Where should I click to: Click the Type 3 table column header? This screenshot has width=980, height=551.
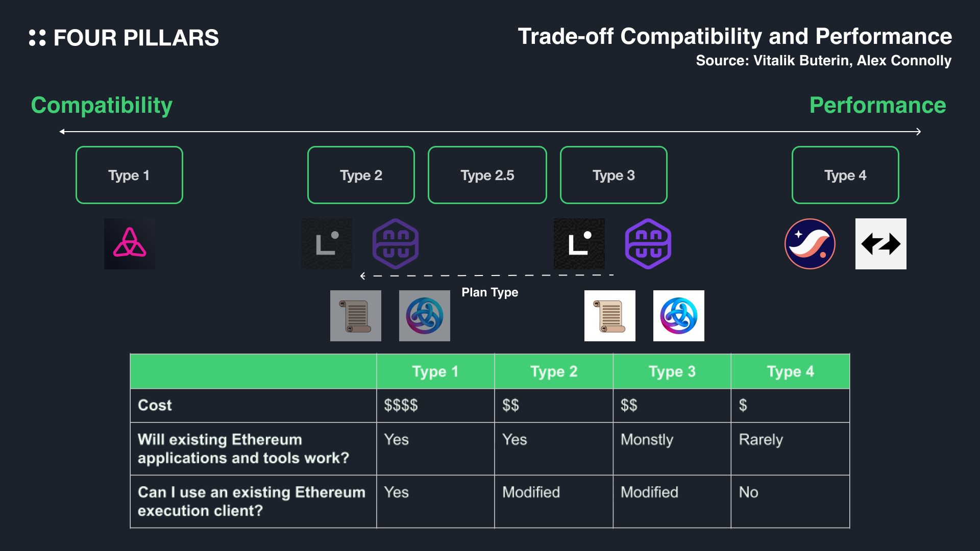[672, 371]
